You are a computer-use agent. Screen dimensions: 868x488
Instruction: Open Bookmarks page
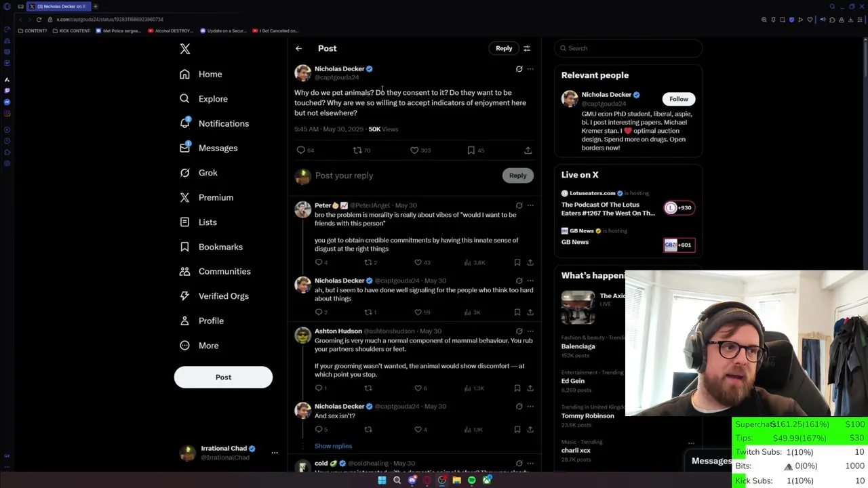[211, 247]
